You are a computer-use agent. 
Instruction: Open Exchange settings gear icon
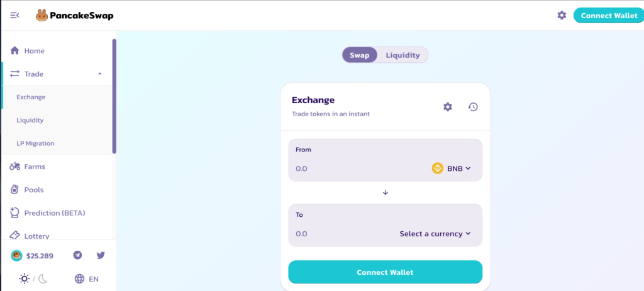coord(448,107)
